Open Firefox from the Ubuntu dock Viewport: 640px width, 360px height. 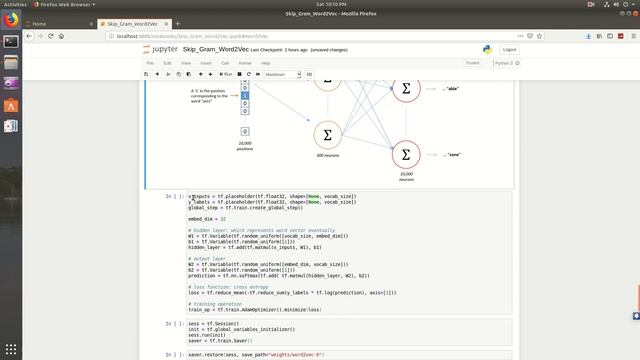(x=11, y=20)
